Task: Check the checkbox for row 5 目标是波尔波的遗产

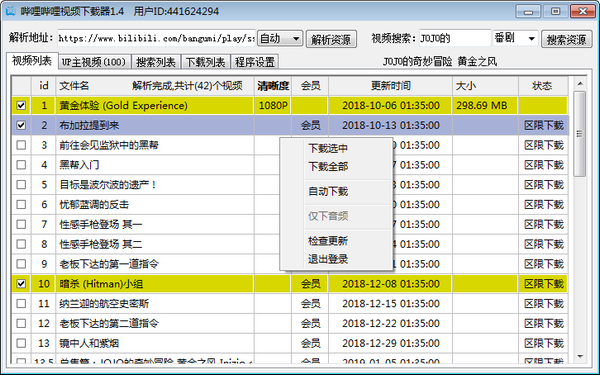Action: tap(21, 185)
